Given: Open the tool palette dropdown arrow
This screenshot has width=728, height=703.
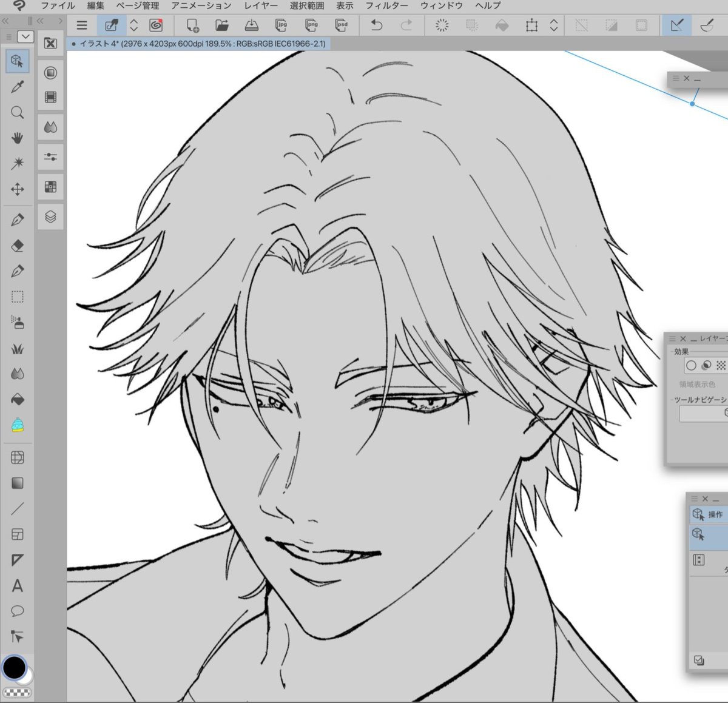Looking at the screenshot, I should coord(25,37).
